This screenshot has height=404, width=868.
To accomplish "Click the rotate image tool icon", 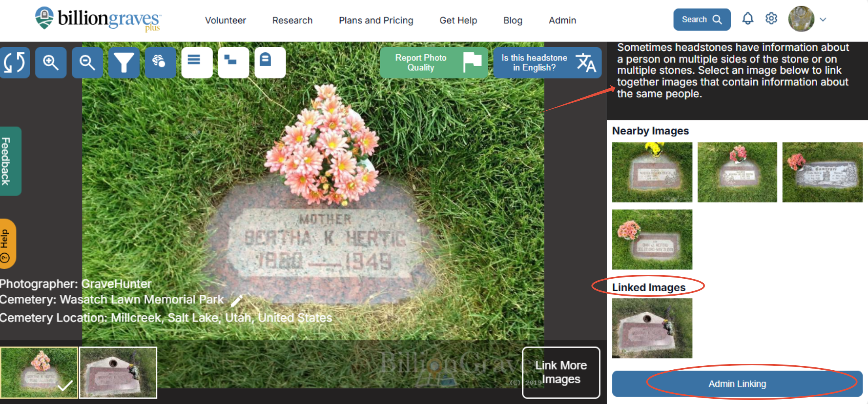I will click(14, 62).
